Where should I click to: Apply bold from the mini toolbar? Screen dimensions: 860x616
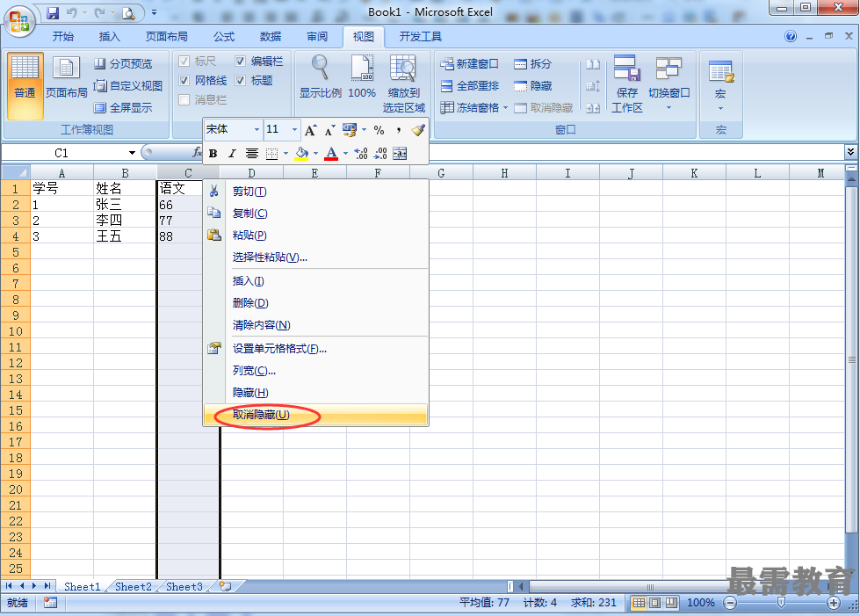213,154
